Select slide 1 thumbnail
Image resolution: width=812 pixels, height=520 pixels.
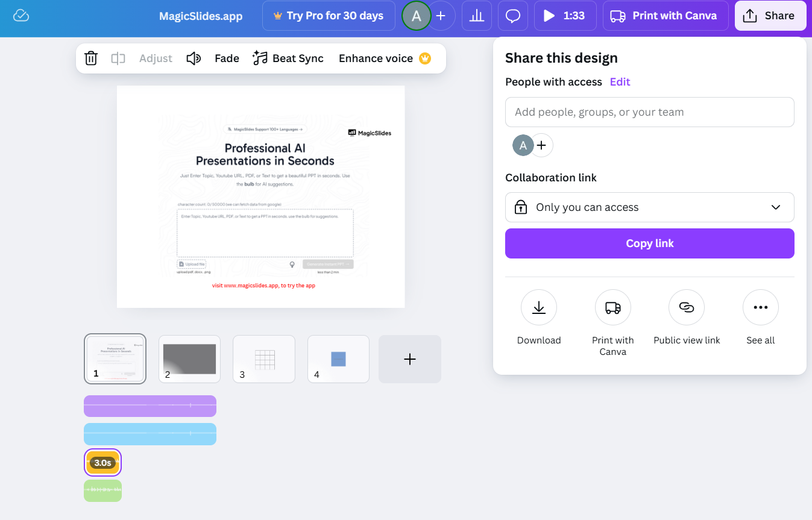pos(115,359)
